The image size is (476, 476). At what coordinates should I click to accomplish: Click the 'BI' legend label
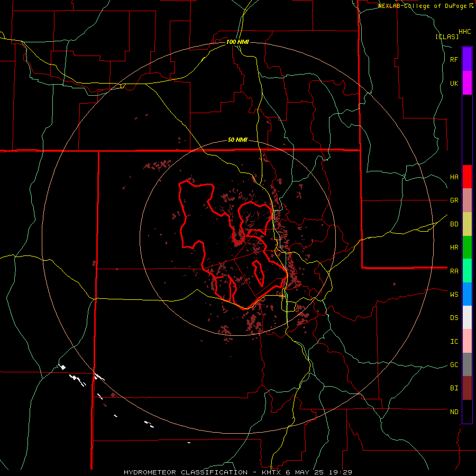click(454, 388)
